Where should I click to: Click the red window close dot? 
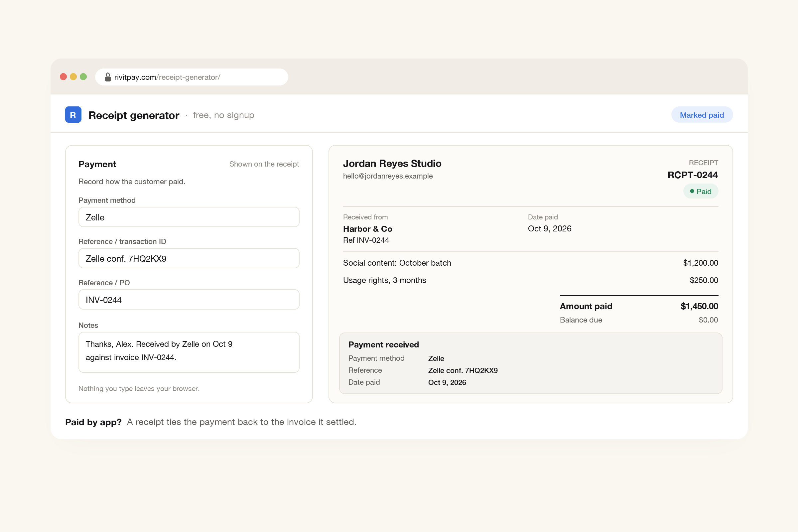click(x=63, y=77)
